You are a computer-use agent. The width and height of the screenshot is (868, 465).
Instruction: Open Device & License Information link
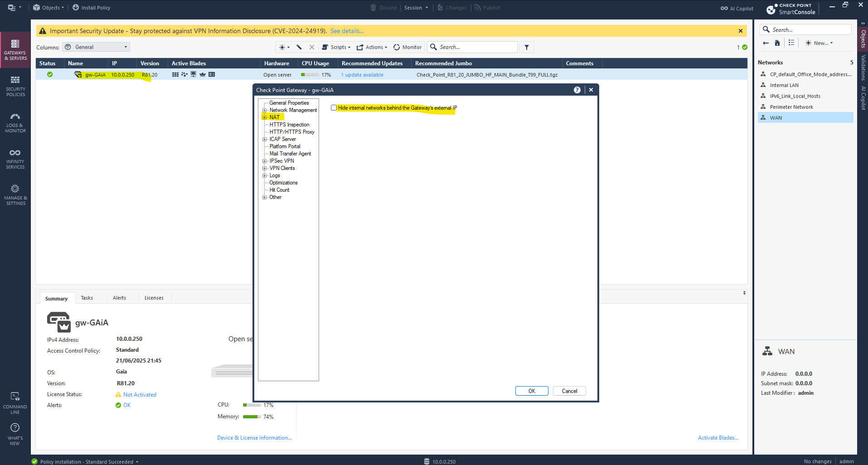pyautogui.click(x=254, y=438)
